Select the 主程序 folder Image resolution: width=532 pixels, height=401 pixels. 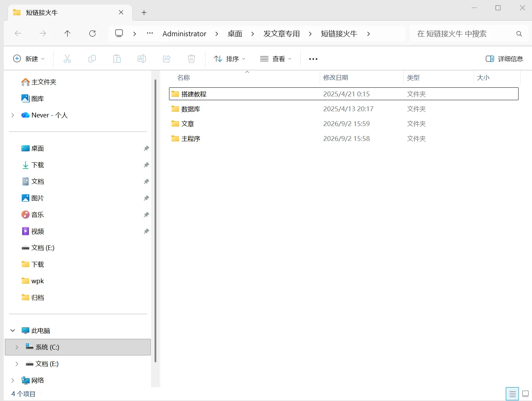pyautogui.click(x=344, y=139)
